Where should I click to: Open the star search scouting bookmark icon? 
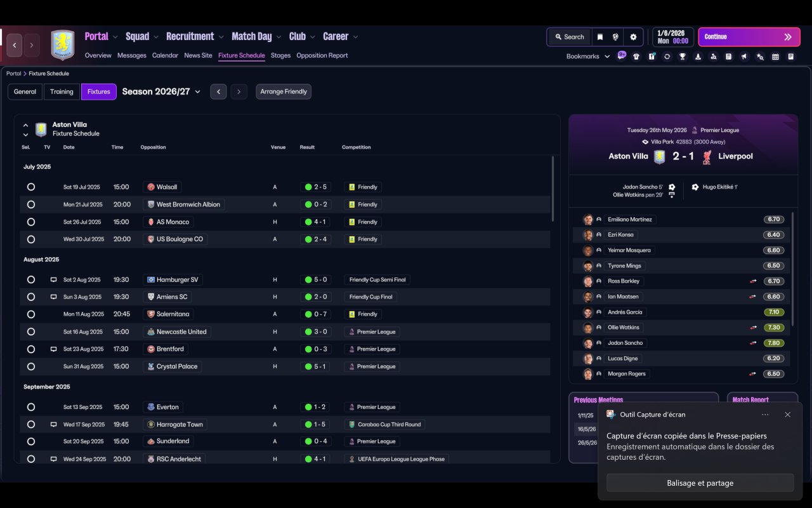click(x=760, y=57)
